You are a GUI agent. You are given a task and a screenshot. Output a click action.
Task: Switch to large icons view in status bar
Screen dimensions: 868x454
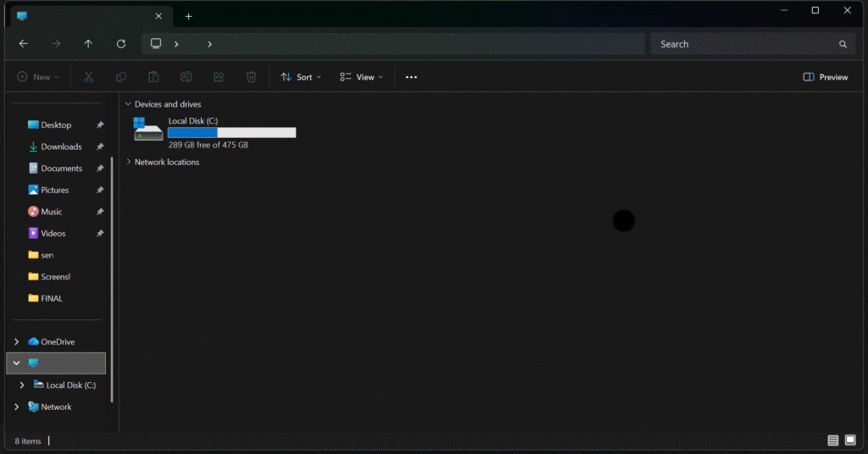(850, 440)
